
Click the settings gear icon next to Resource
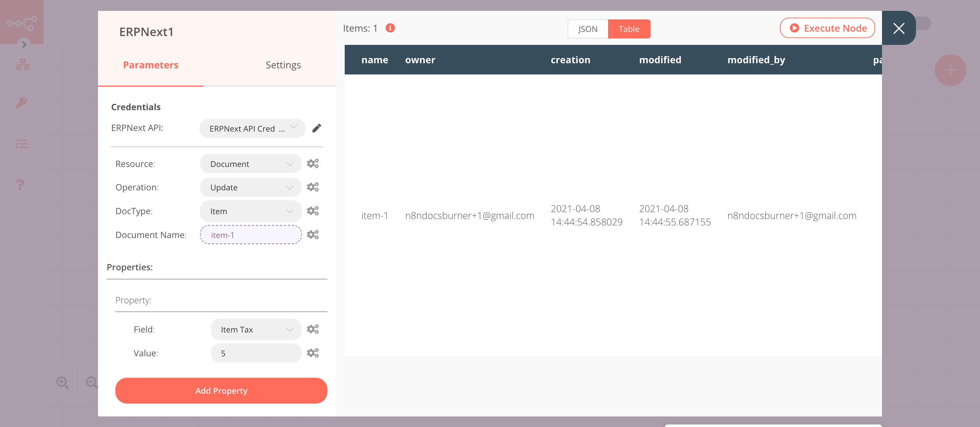312,164
